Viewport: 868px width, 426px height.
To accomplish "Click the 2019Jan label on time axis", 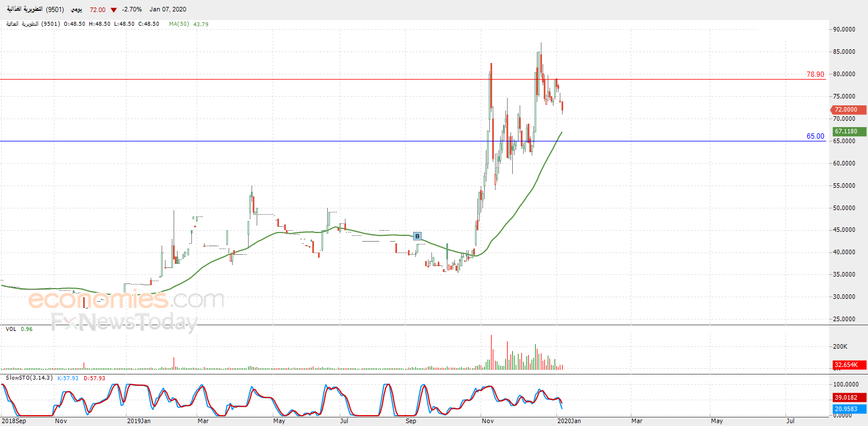I will point(139,421).
